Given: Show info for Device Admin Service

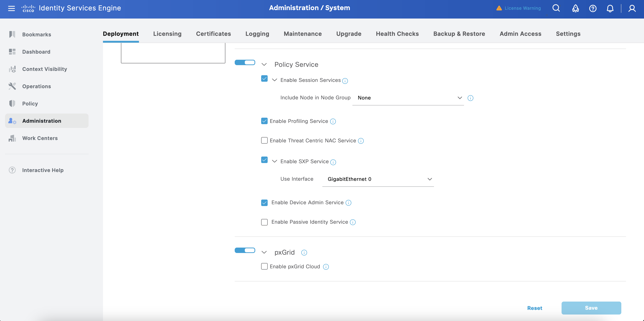Looking at the screenshot, I should point(348,203).
